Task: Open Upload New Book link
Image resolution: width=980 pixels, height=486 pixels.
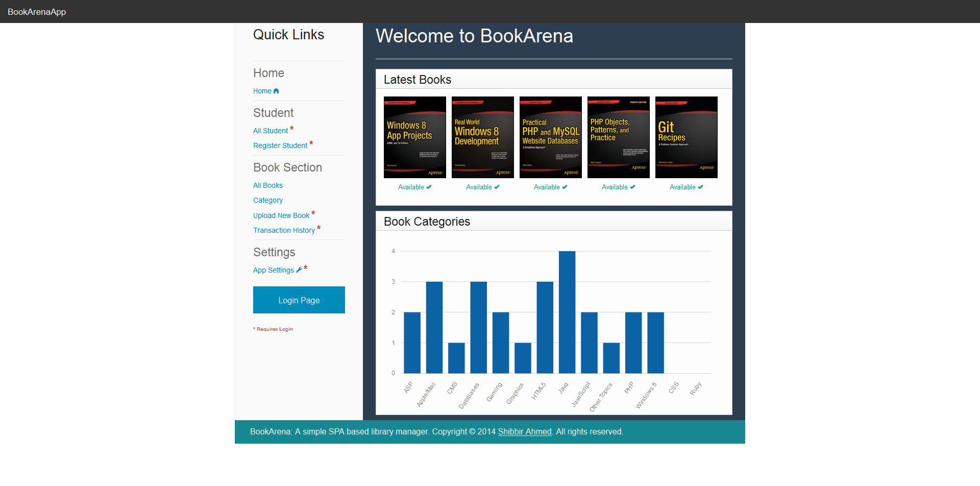Action: [281, 216]
